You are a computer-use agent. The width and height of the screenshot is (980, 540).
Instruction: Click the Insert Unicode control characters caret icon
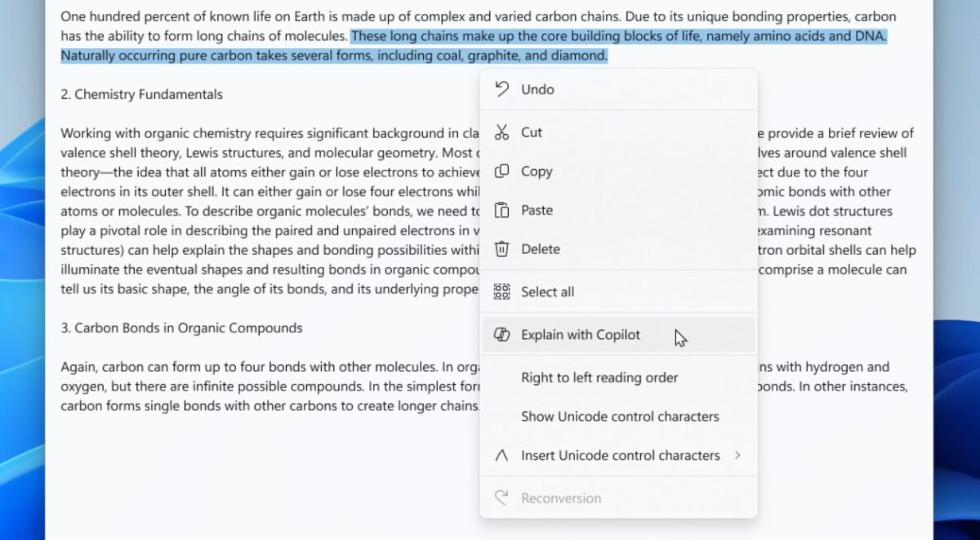tap(502, 456)
